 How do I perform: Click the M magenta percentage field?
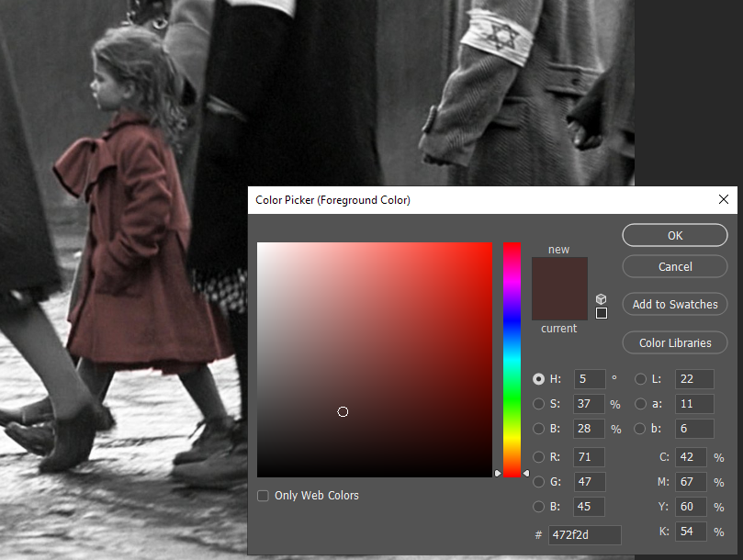click(x=692, y=482)
